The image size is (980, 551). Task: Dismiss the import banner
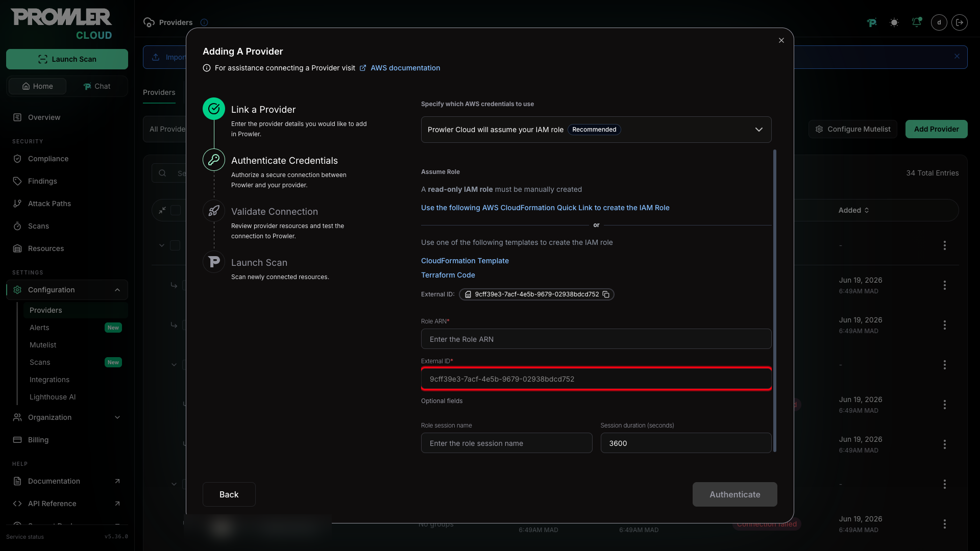(957, 57)
